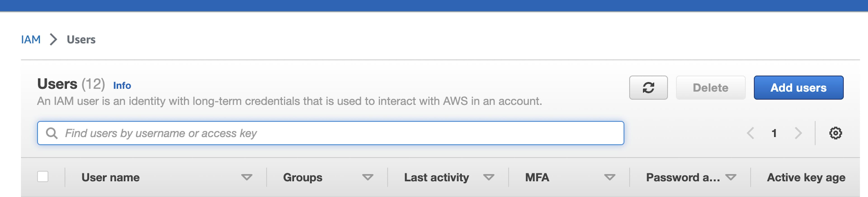Open table preferences gear icon
The width and height of the screenshot is (868, 197).
point(835,133)
